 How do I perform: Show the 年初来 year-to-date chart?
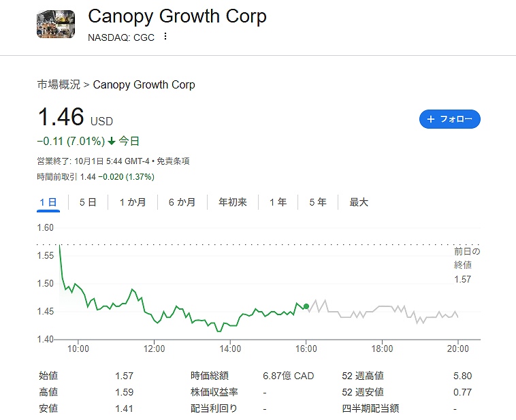(x=232, y=202)
